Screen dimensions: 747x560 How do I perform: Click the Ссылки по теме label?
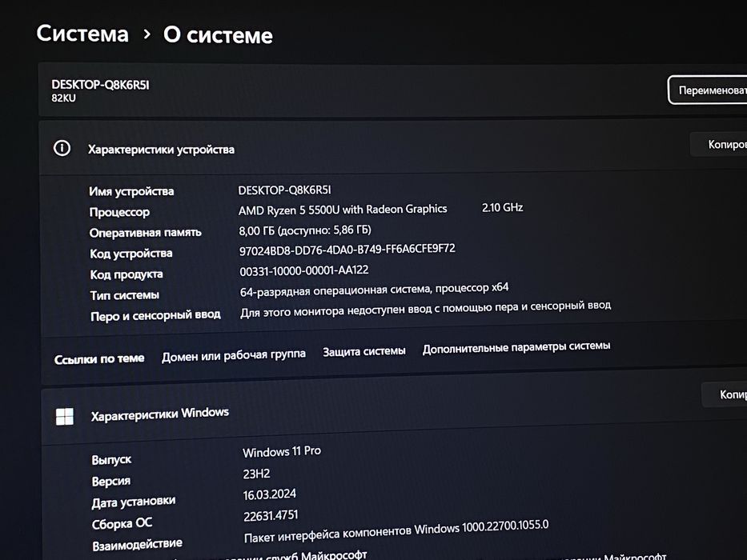coord(99,358)
